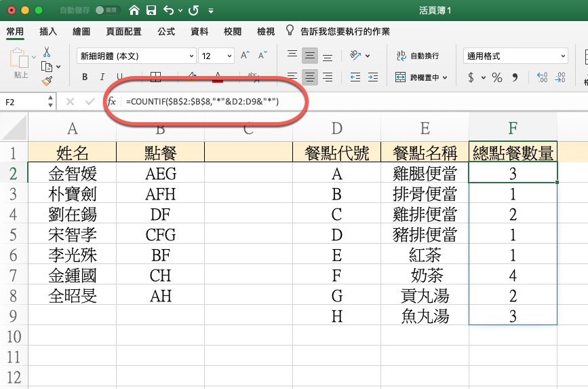The image size is (588, 389).
Task: Click the Insert Function fx icon
Action: [111, 101]
